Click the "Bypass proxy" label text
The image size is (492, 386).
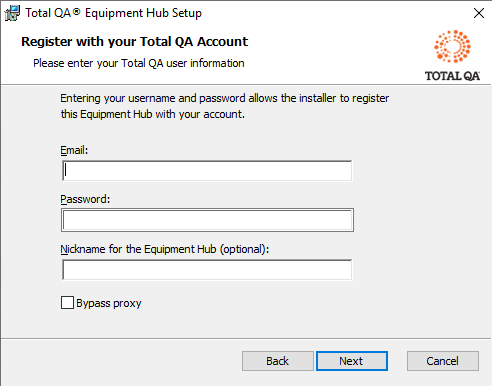(109, 303)
